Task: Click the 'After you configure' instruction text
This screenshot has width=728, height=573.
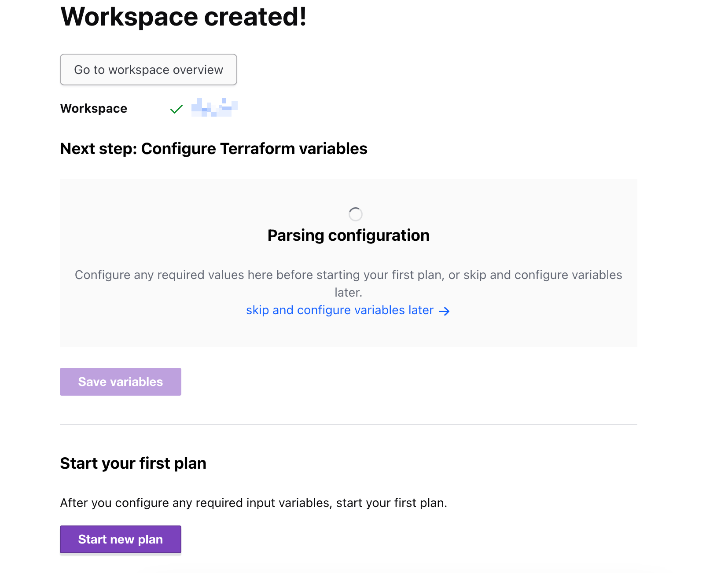Action: pos(253,503)
